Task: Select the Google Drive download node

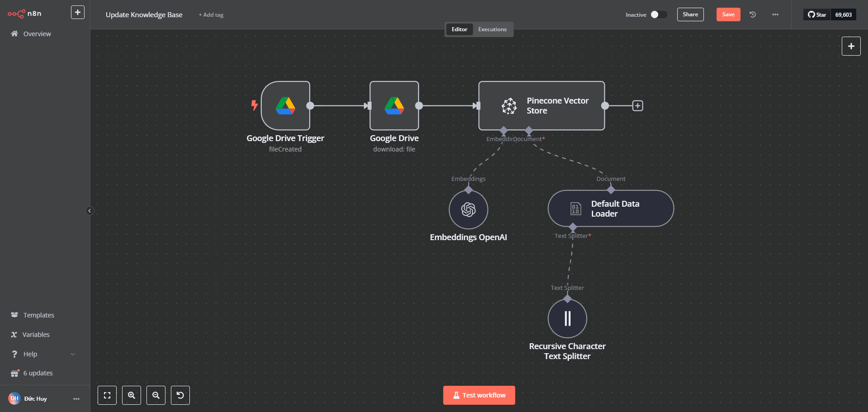Action: coord(394,106)
